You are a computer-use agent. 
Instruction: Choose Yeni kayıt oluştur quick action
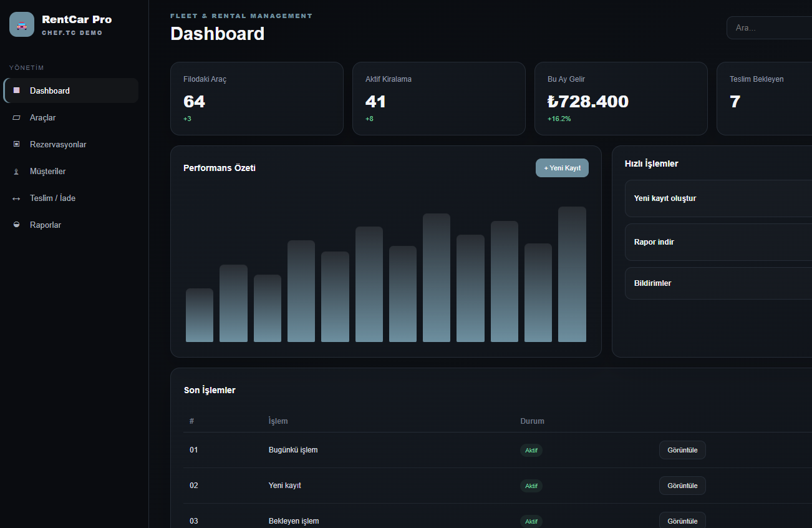pyautogui.click(x=718, y=198)
